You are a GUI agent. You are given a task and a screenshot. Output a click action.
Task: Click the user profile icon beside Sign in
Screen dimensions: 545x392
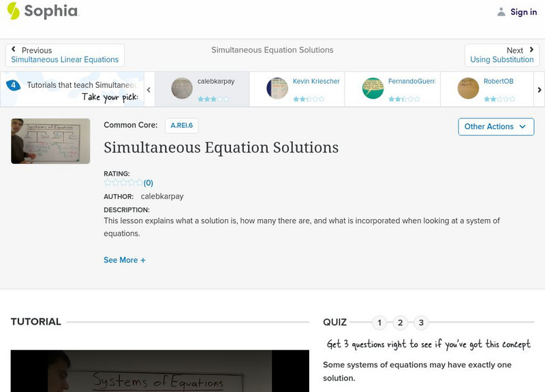[501, 12]
